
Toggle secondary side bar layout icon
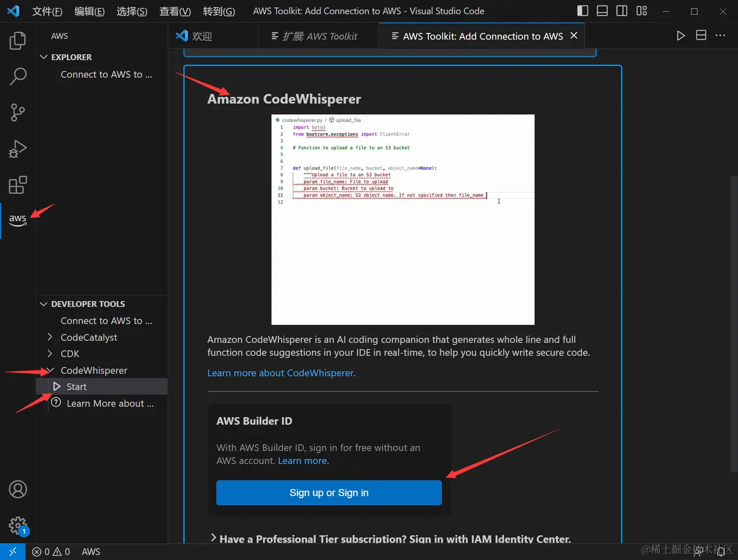(622, 11)
